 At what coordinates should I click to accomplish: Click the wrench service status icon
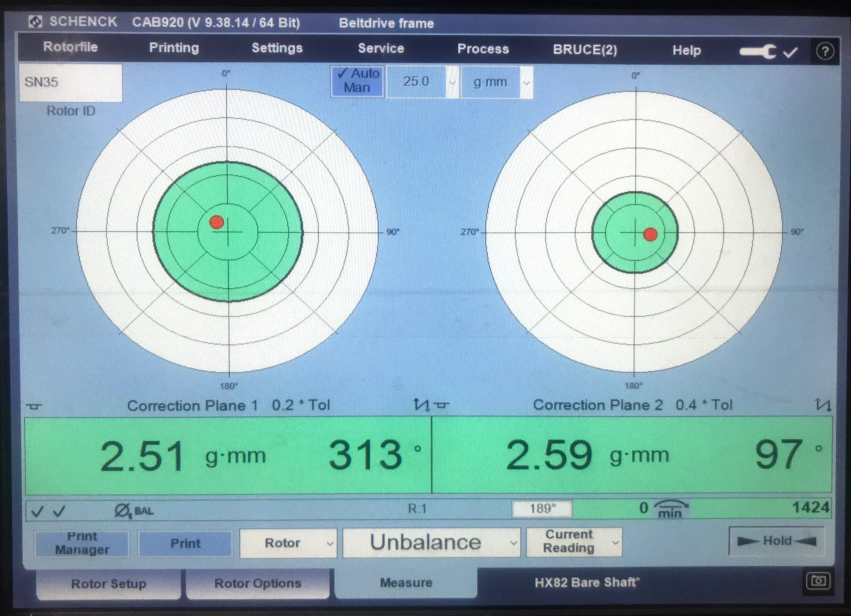point(758,52)
